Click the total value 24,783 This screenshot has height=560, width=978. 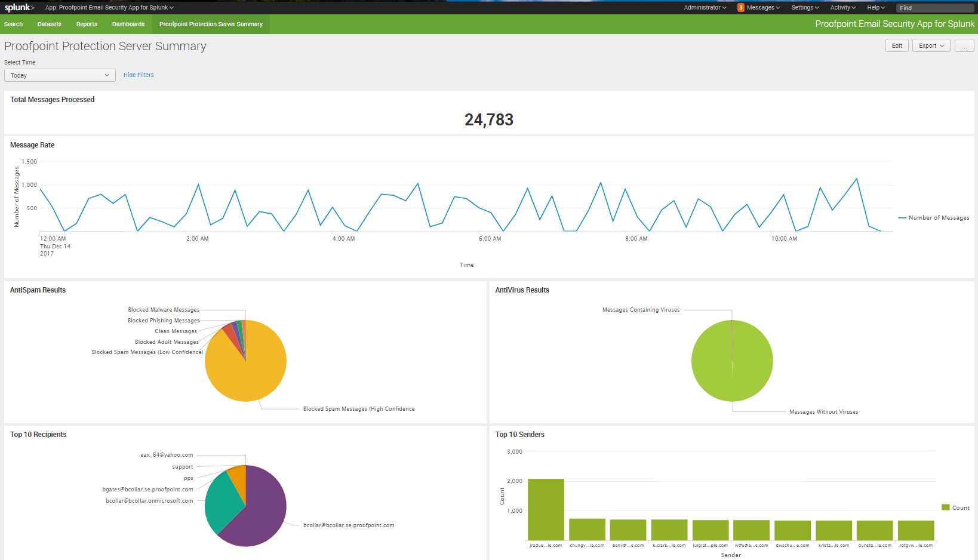point(489,120)
